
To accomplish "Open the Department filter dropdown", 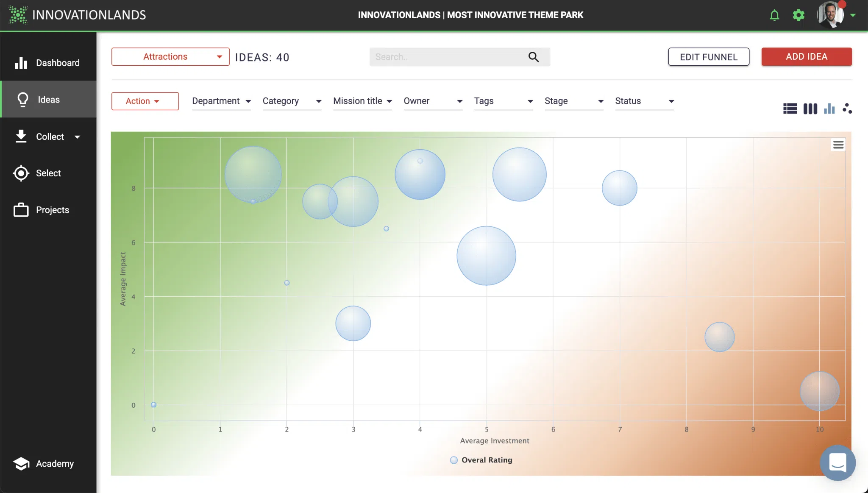I will point(222,101).
